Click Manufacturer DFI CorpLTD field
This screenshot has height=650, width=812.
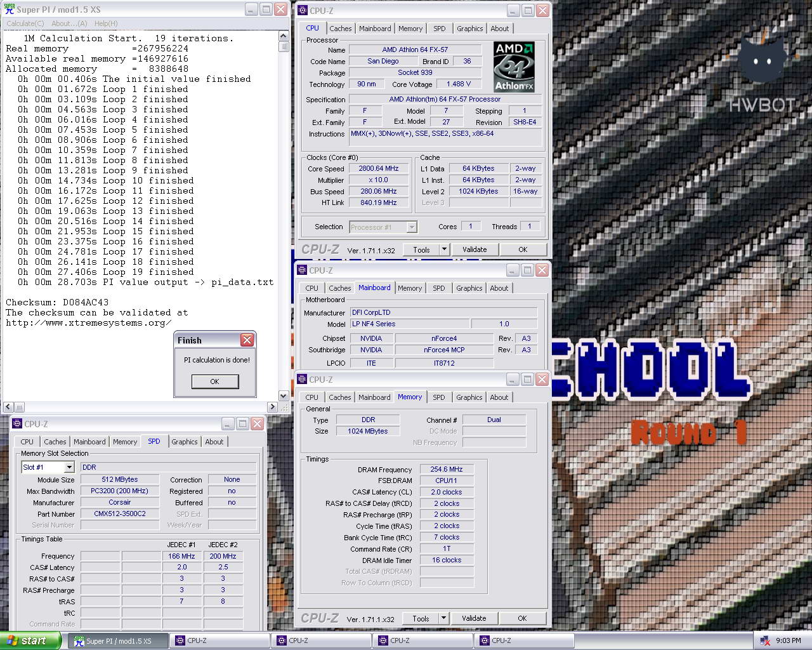(444, 313)
